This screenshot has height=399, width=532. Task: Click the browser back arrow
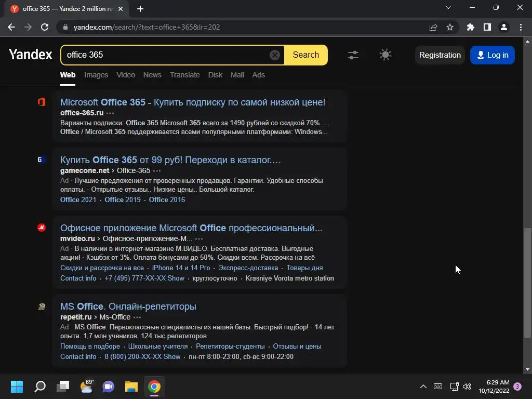[x=11, y=27]
